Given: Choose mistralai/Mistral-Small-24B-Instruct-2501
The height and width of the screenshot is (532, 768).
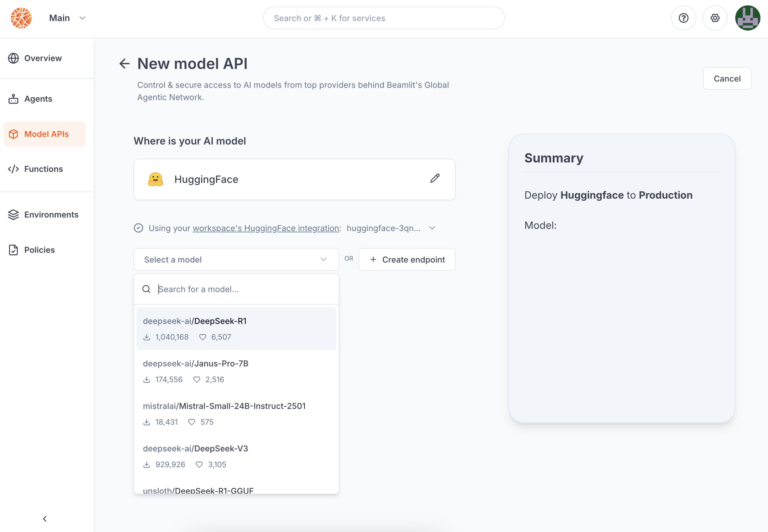Looking at the screenshot, I should (x=236, y=414).
